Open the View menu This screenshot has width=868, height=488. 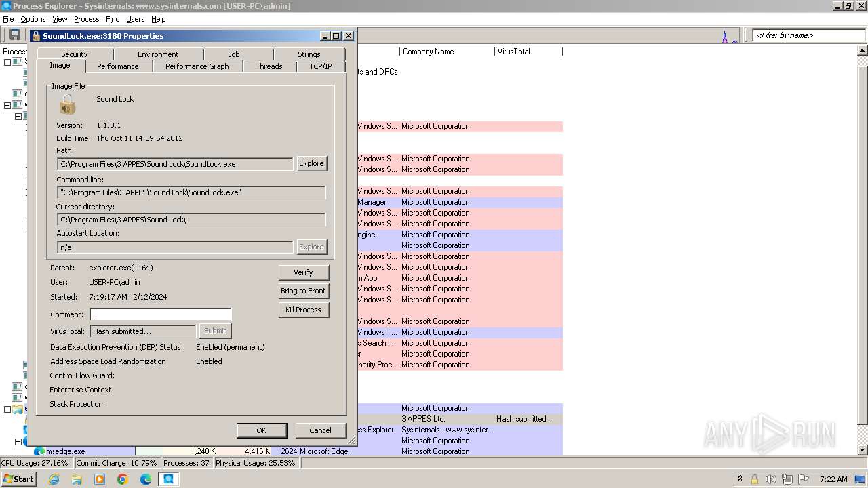(x=60, y=19)
